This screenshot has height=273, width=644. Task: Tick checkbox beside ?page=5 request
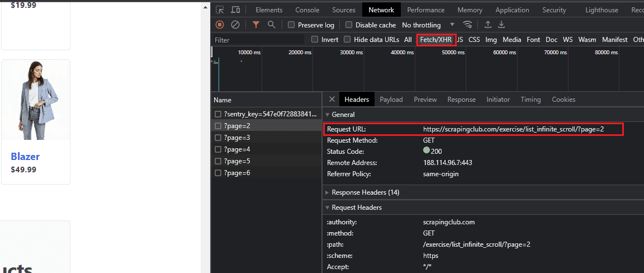218,161
